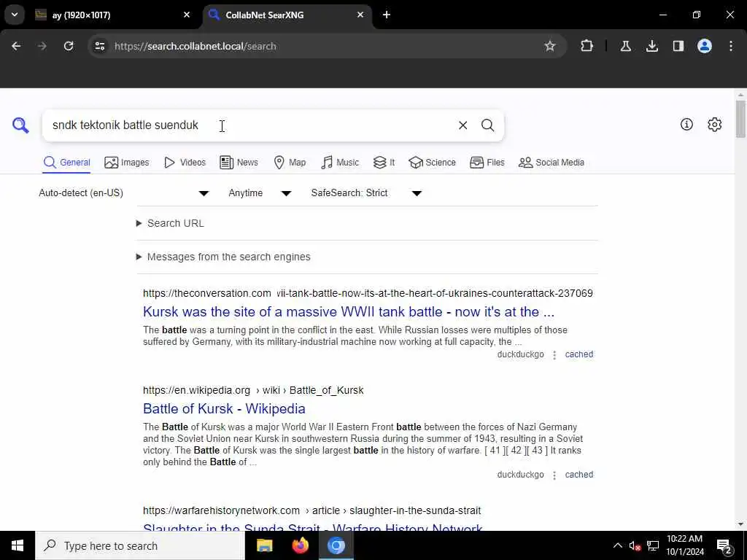Switch to Social Media category
747x560 pixels.
(551, 163)
